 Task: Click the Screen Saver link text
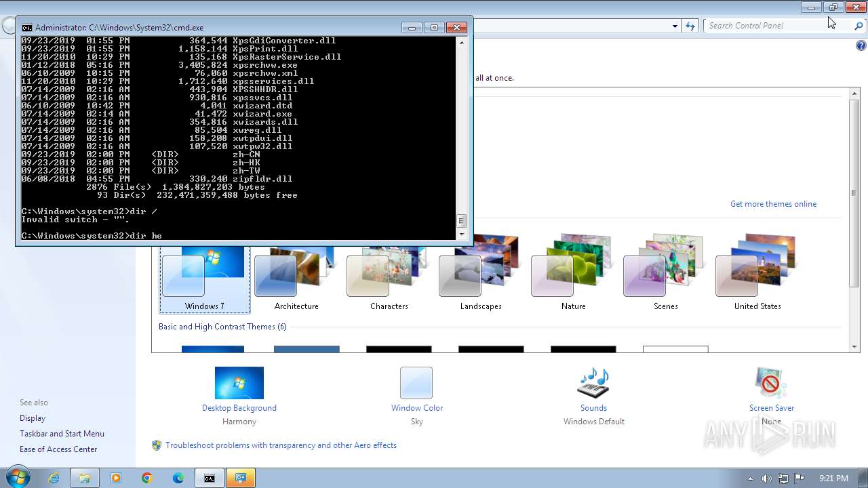pos(771,408)
